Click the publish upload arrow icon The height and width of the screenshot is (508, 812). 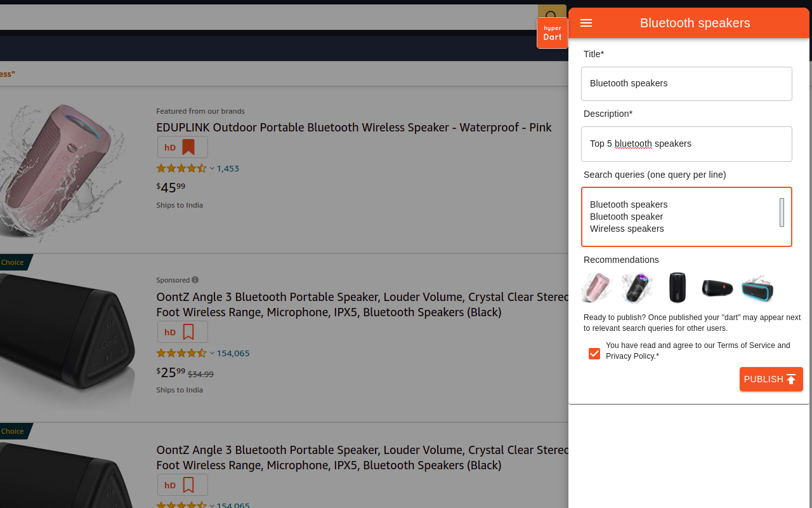tap(791, 379)
